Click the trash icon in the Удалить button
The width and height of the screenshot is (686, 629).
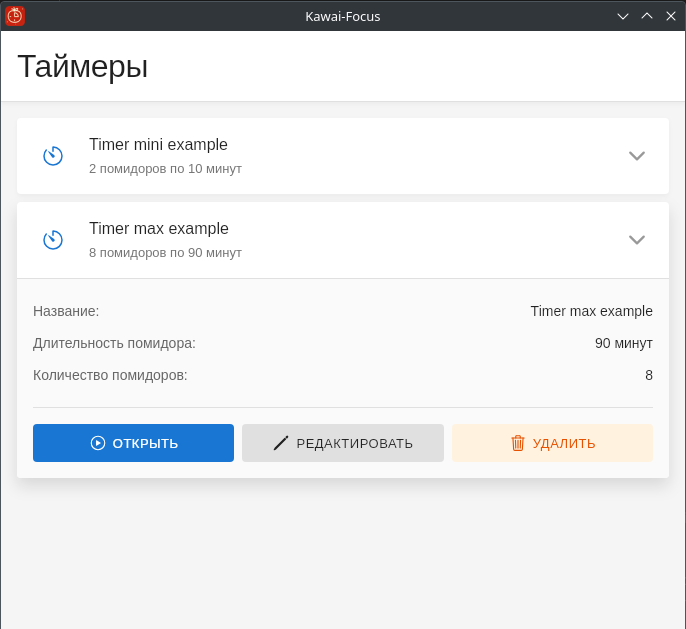[x=518, y=443]
